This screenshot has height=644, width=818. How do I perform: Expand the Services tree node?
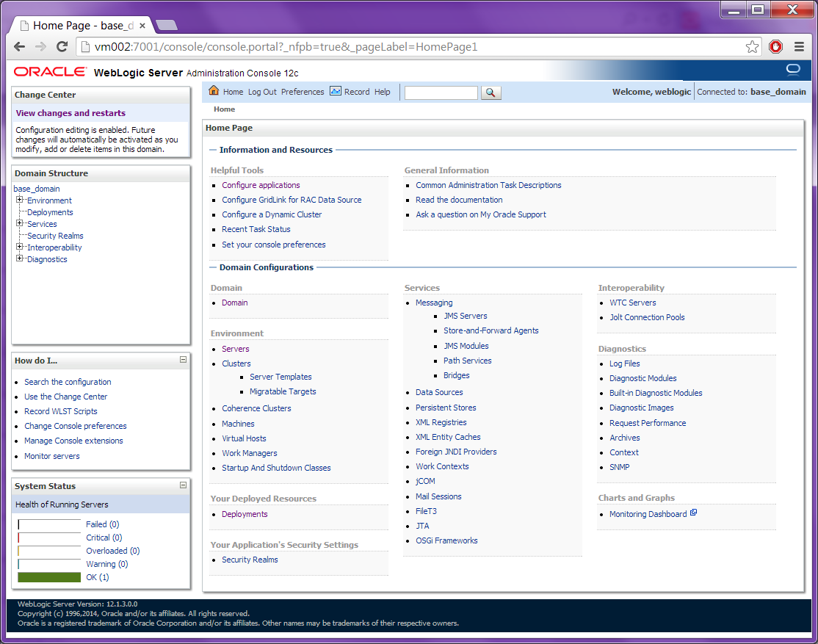pos(19,222)
